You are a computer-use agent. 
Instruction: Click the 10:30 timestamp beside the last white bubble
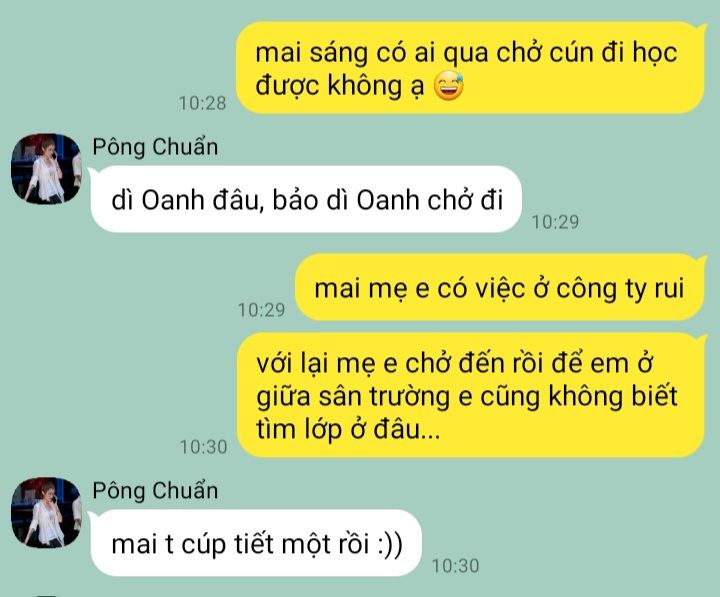(x=456, y=566)
